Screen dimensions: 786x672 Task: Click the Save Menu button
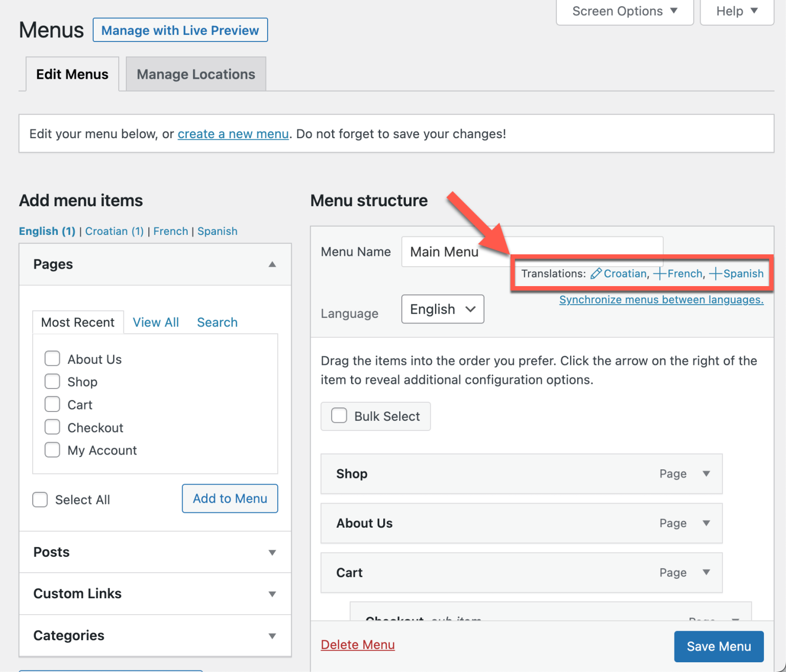(x=718, y=646)
